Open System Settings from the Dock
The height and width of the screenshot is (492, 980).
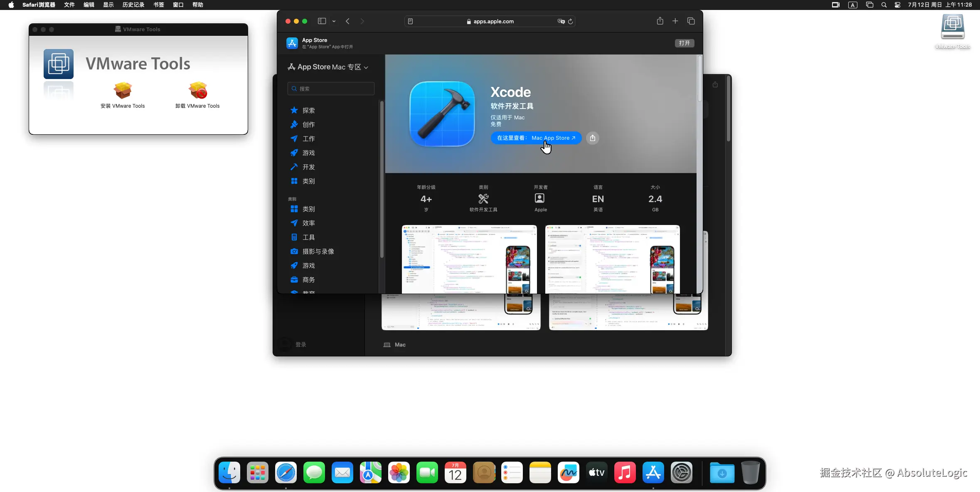[682, 472]
